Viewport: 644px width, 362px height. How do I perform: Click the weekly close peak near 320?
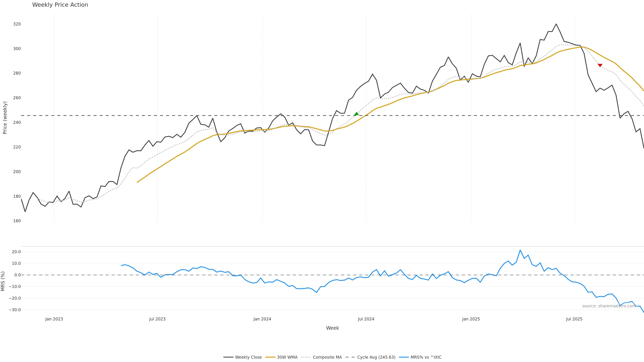pyautogui.click(x=556, y=24)
